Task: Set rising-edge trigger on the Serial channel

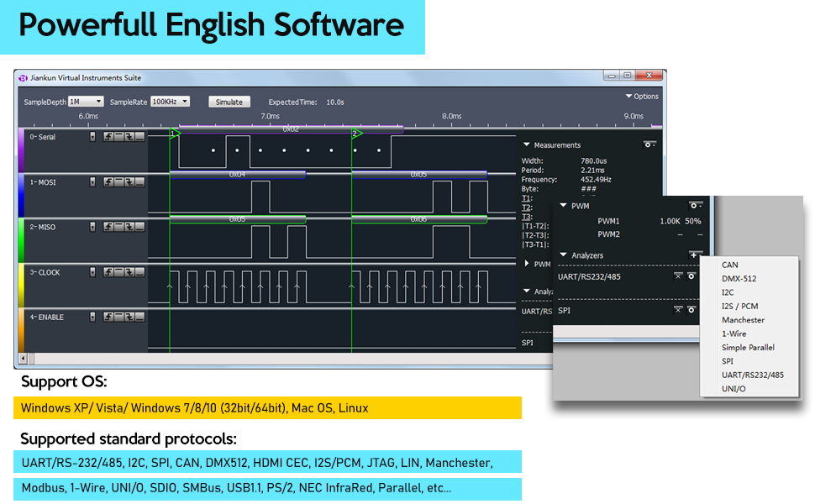Action: click(x=109, y=135)
